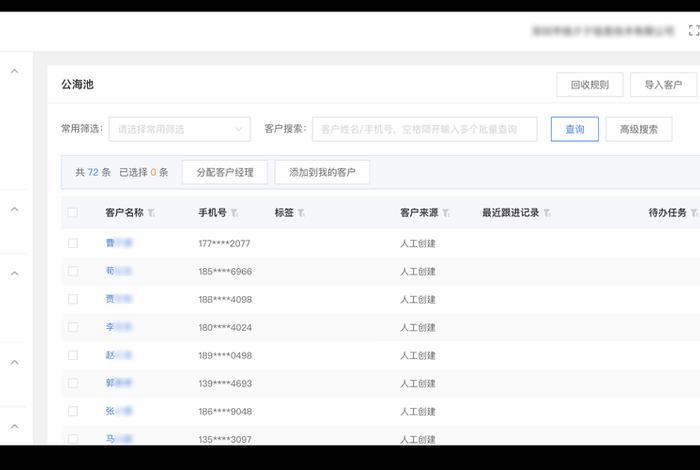Run the search with 查询 button
Screen dimensions: 700x470
coord(575,129)
